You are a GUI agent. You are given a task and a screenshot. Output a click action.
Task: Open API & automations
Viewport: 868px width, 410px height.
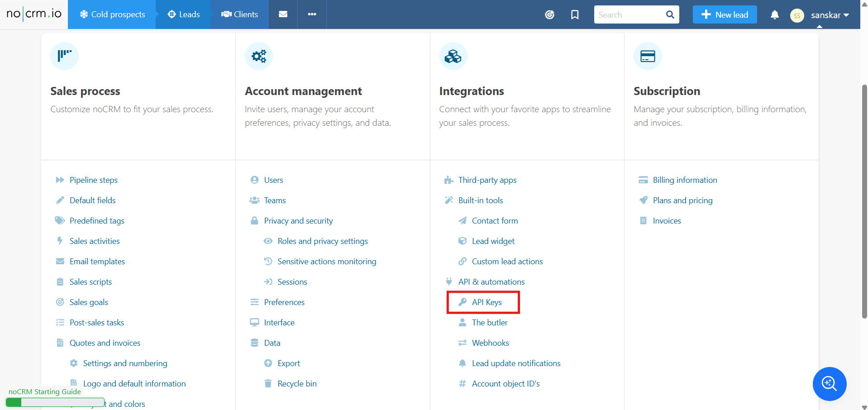click(491, 282)
